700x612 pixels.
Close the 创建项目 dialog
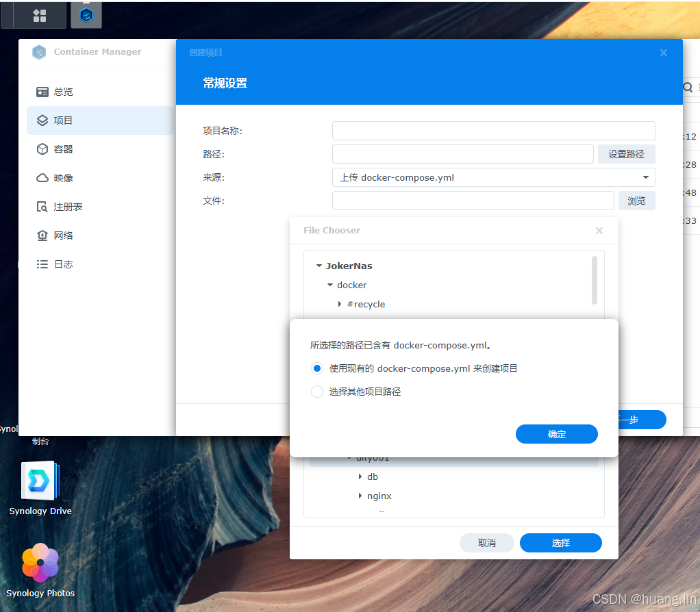click(x=664, y=53)
